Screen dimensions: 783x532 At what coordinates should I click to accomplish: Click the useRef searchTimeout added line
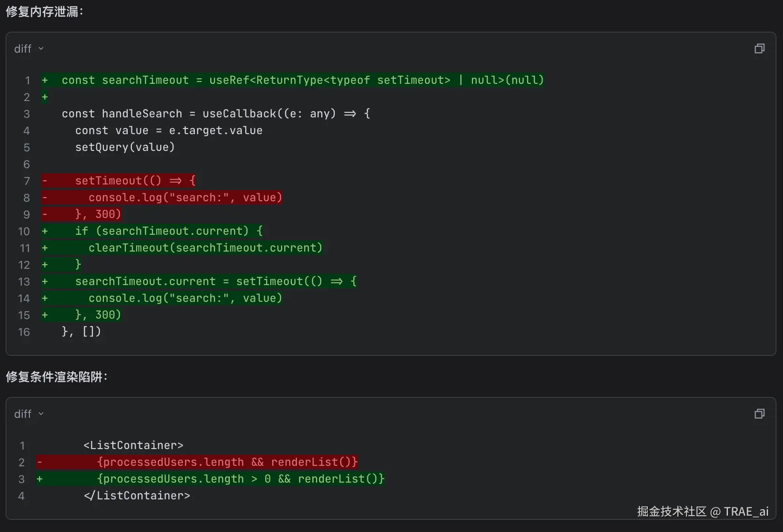(302, 80)
